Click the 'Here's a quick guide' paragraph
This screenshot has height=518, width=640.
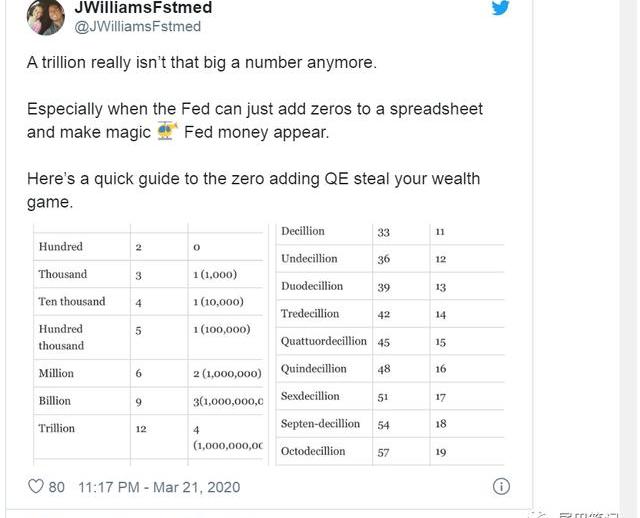253,190
